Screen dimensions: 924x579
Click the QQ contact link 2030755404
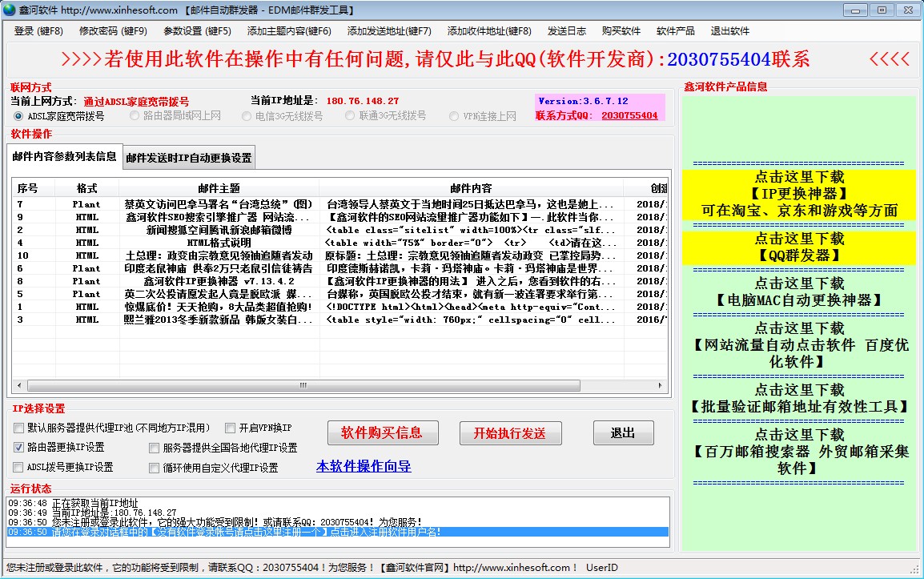(x=629, y=115)
